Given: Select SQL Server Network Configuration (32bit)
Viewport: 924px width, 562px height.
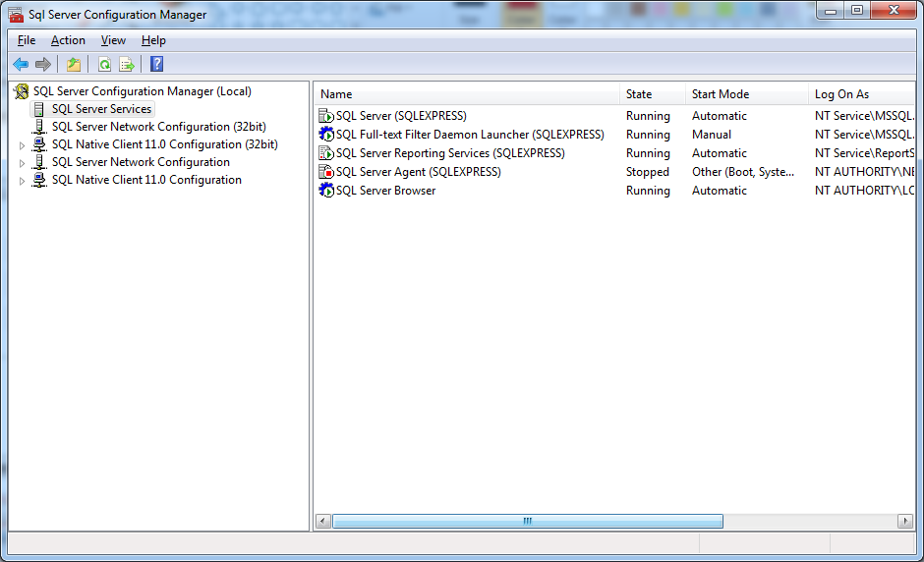Looking at the screenshot, I should [x=158, y=127].
